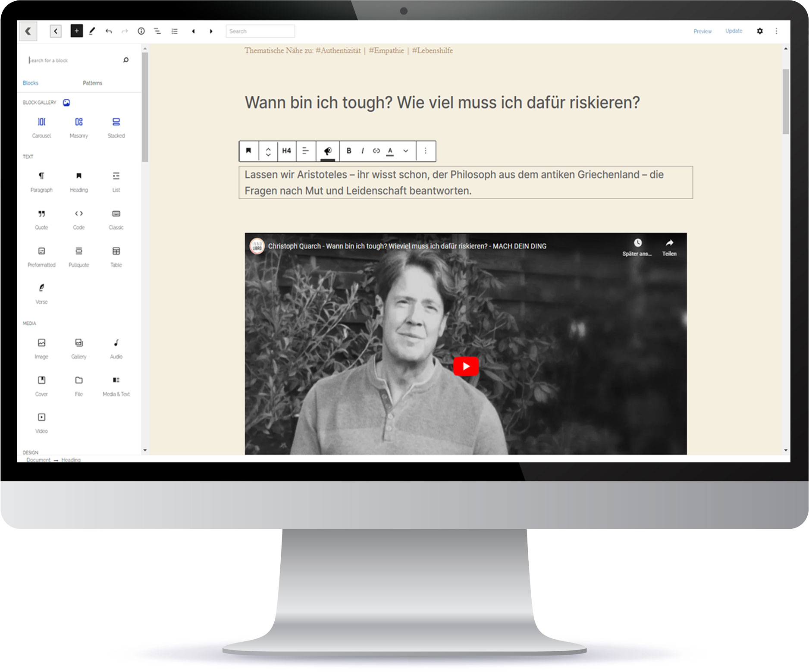Viewport: 809px width, 672px height.
Task: Toggle bold formatting on heading
Action: [349, 151]
